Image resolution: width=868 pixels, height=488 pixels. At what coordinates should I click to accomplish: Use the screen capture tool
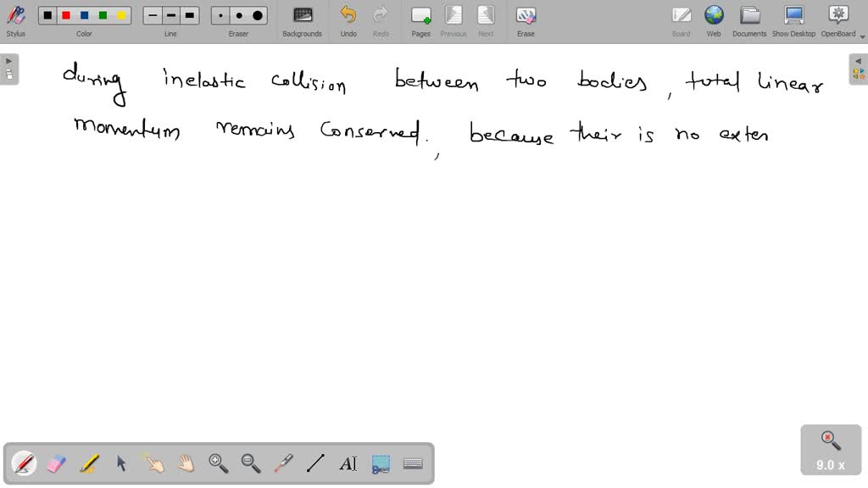click(x=380, y=463)
